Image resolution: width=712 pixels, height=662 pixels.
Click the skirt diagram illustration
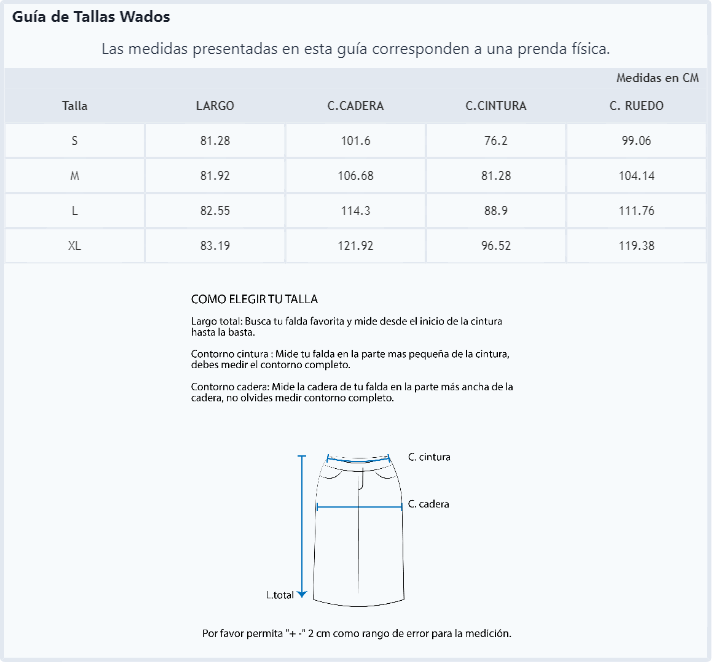pyautogui.click(x=359, y=529)
